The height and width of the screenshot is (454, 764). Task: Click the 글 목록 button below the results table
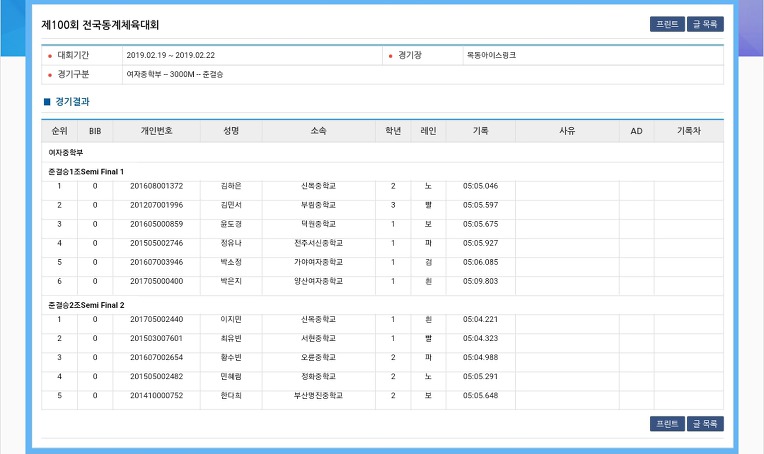tap(705, 424)
